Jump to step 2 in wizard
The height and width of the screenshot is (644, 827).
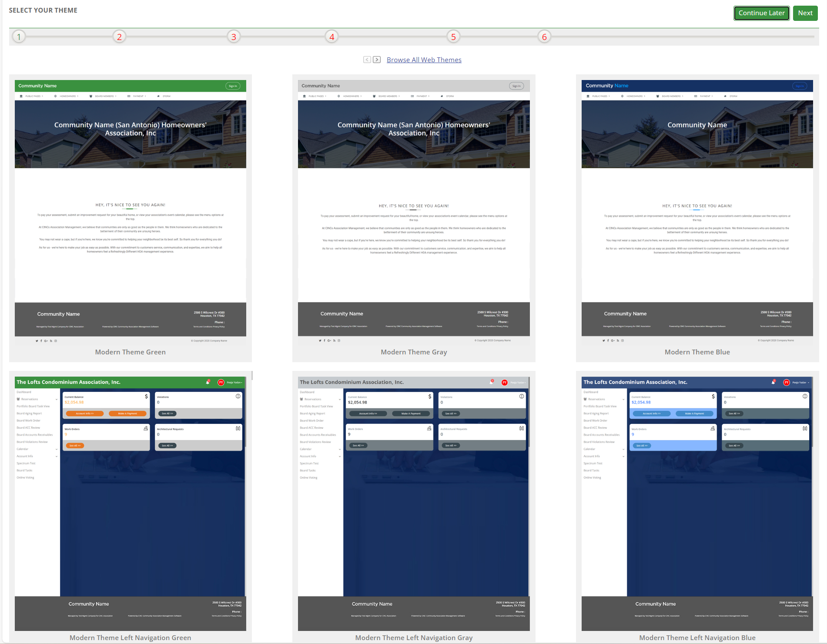[119, 37]
